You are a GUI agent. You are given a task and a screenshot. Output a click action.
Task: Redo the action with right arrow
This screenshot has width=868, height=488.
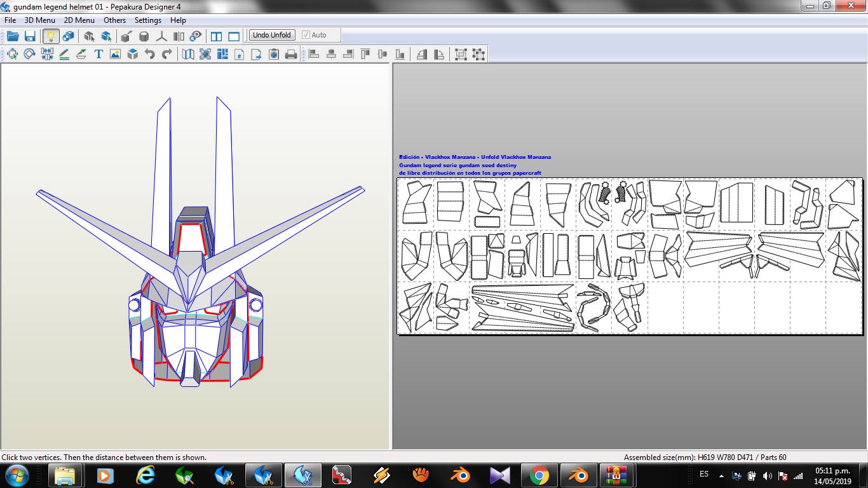167,54
